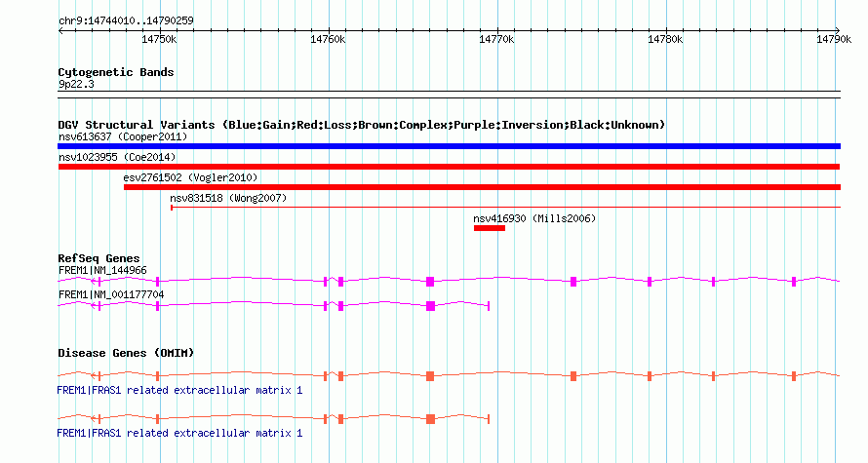Image resolution: width=868 pixels, height=463 pixels.
Task: Click the 14780k ruler position label
Action: [x=665, y=40]
